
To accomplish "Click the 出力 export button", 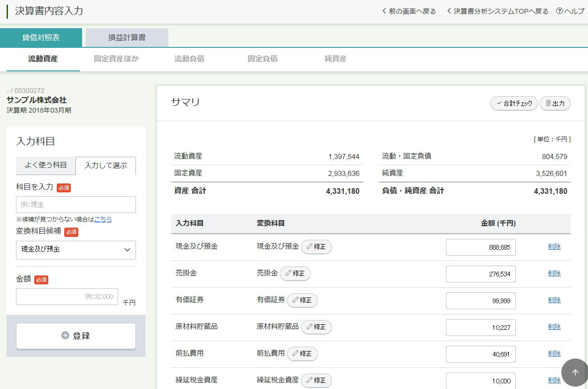I will point(555,104).
